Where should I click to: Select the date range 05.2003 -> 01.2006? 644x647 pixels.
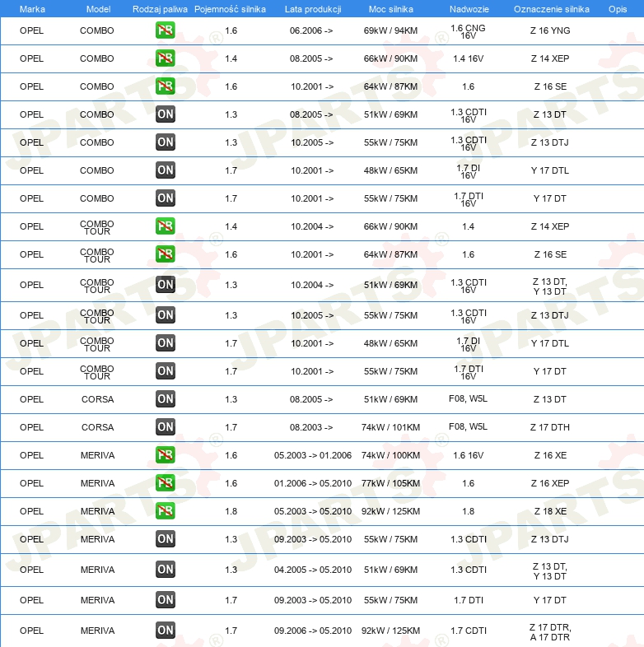click(313, 455)
